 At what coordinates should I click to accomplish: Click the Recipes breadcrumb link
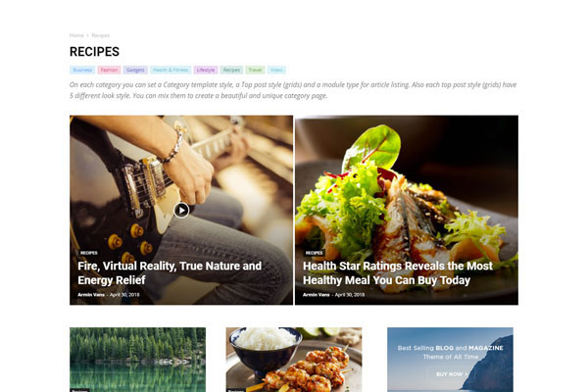(101, 35)
